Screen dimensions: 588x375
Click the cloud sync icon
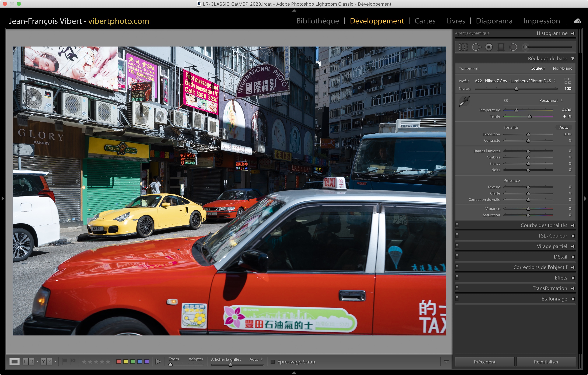[x=577, y=21]
